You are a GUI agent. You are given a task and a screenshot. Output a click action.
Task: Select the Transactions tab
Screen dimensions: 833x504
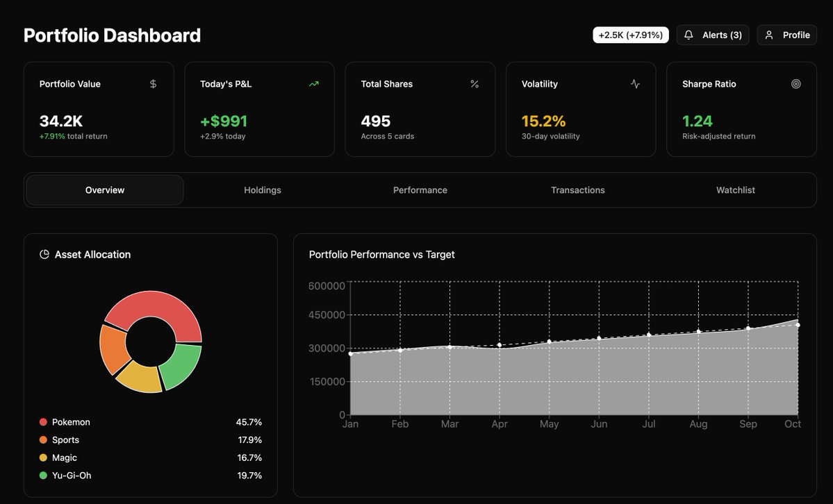578,190
